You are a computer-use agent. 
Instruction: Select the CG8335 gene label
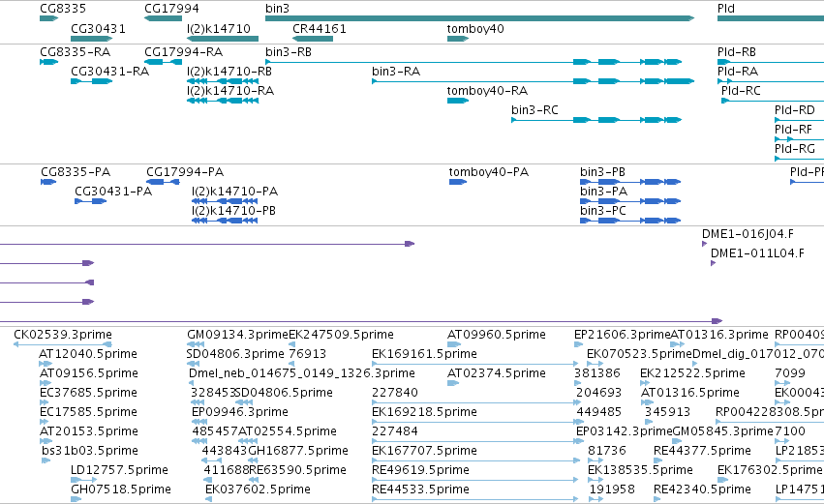[63, 9]
